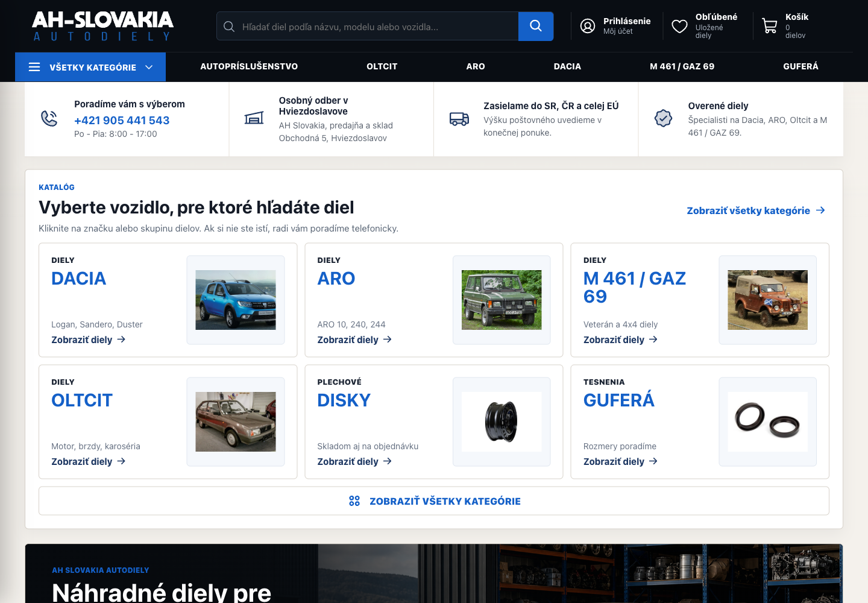Click the Obľúbené Uložené diely text
Screen dimensions: 868x603
(716, 26)
